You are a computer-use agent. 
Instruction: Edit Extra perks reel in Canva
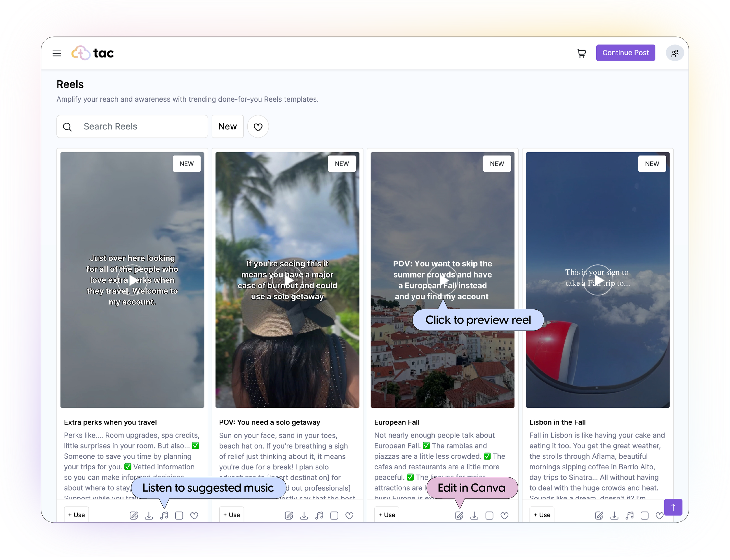click(x=134, y=516)
